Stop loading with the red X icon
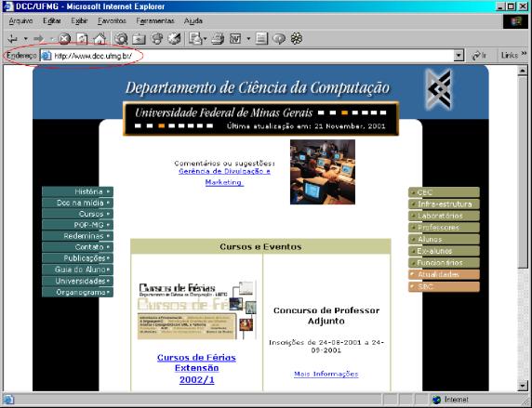This screenshot has height=408, width=532. coord(64,39)
